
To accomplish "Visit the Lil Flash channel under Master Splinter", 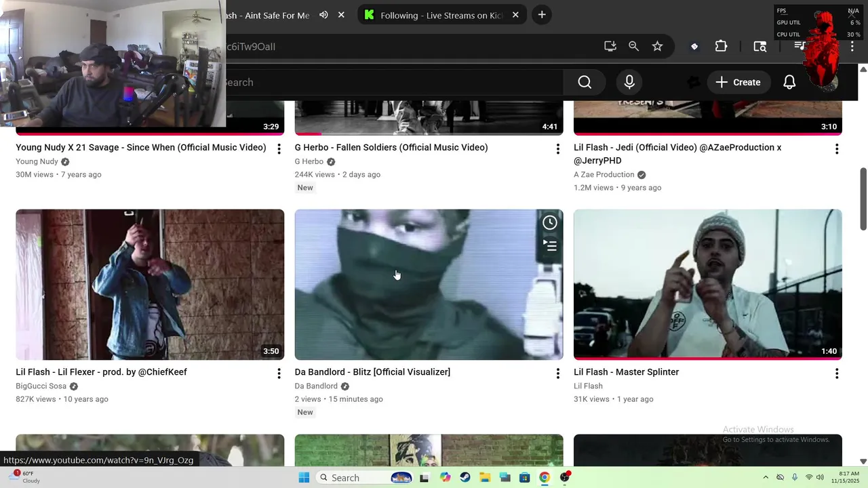I will (x=589, y=386).
